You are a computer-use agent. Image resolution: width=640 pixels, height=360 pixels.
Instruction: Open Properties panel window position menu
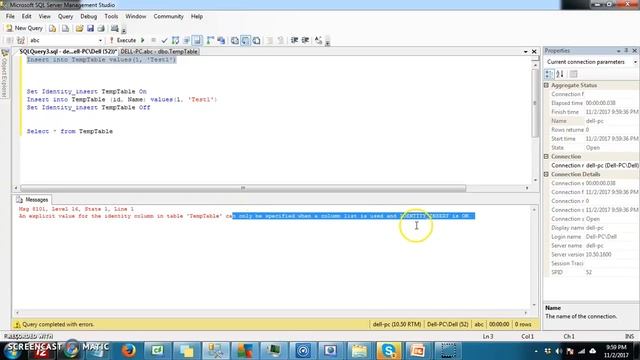point(619,51)
